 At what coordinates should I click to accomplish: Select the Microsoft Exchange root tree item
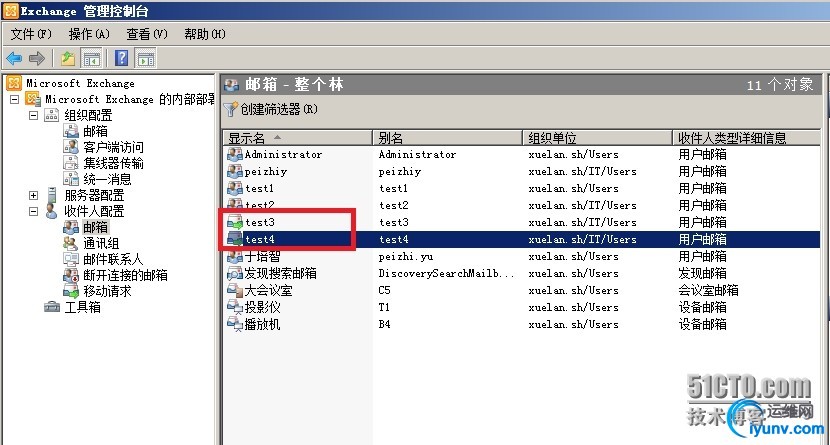(x=80, y=84)
